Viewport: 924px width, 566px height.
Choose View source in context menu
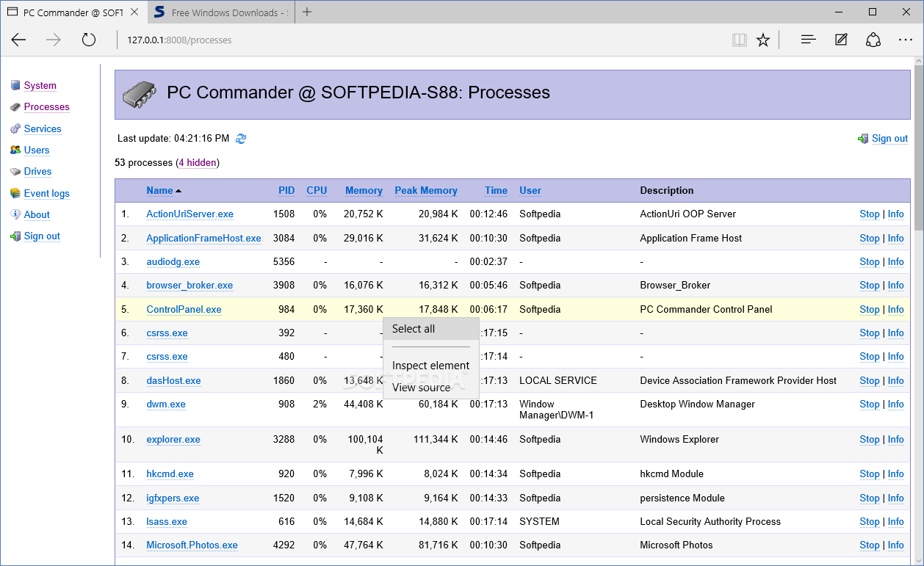coord(431,388)
